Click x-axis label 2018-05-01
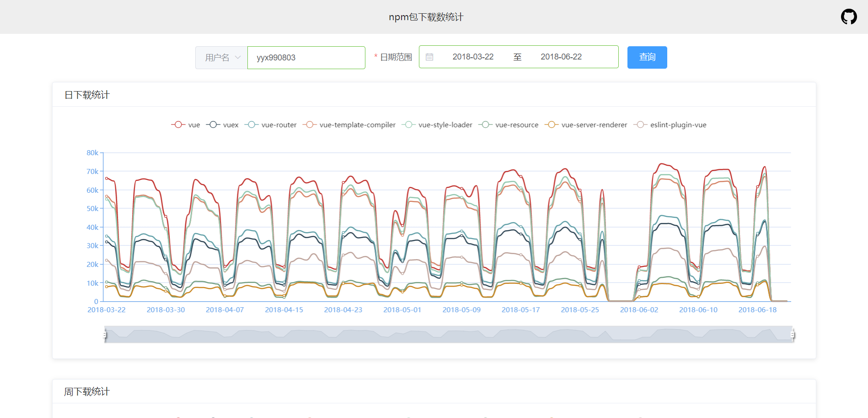The image size is (868, 418). pyautogui.click(x=402, y=310)
